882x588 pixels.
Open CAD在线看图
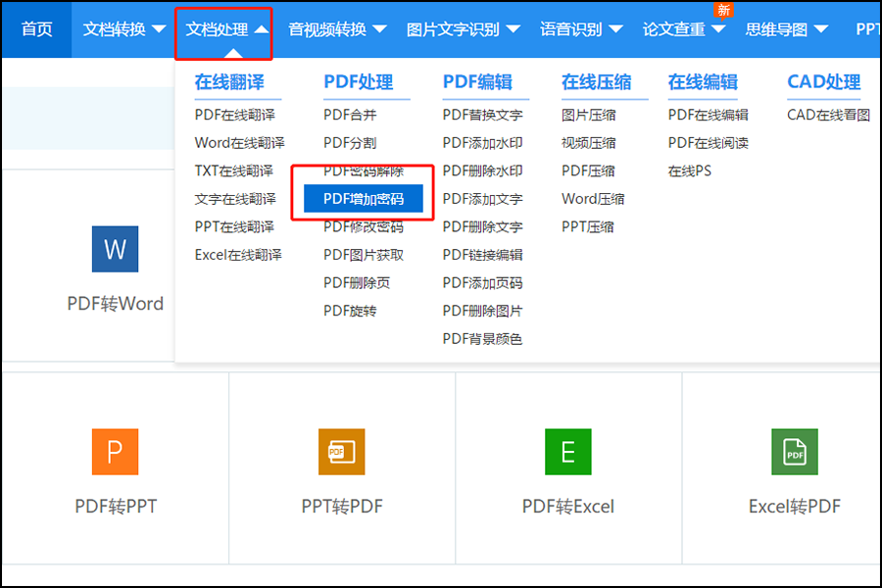pyautogui.click(x=828, y=115)
